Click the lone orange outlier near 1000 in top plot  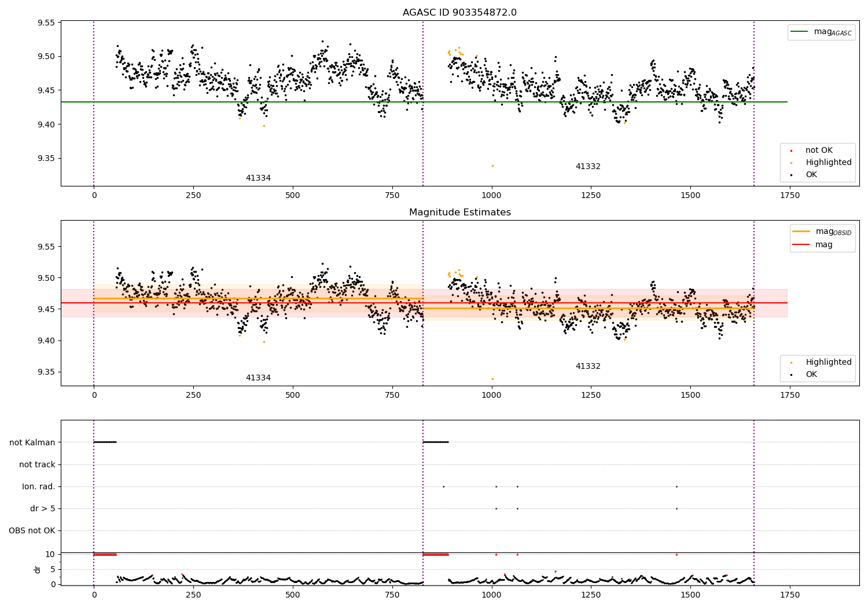pyautogui.click(x=492, y=166)
